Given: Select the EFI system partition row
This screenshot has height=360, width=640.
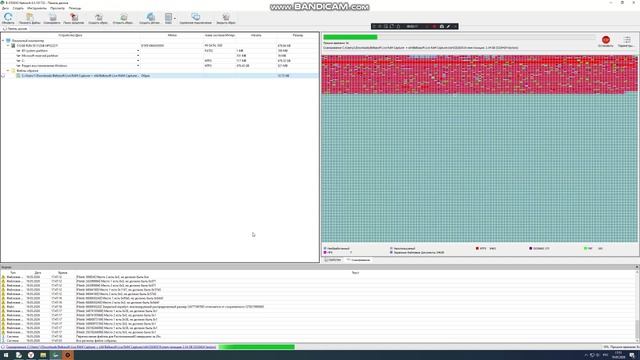Looking at the screenshot, I should click(159, 51).
